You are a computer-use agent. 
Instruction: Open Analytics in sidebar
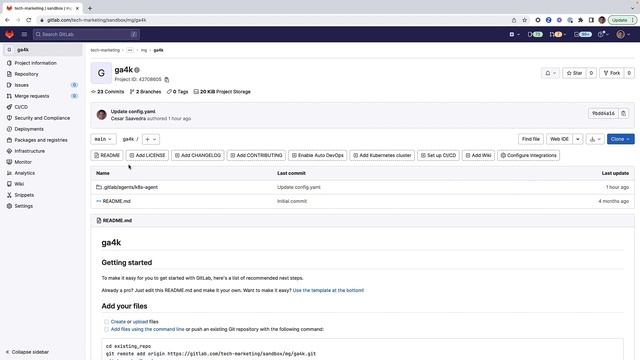click(24, 173)
